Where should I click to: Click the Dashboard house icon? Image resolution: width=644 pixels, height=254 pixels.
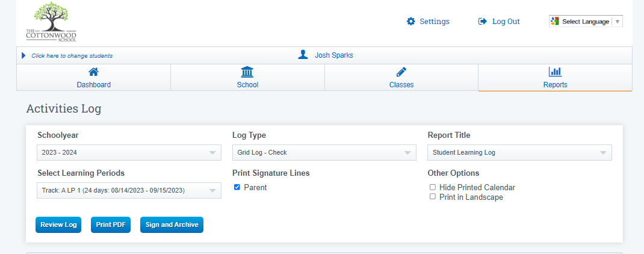(93, 72)
